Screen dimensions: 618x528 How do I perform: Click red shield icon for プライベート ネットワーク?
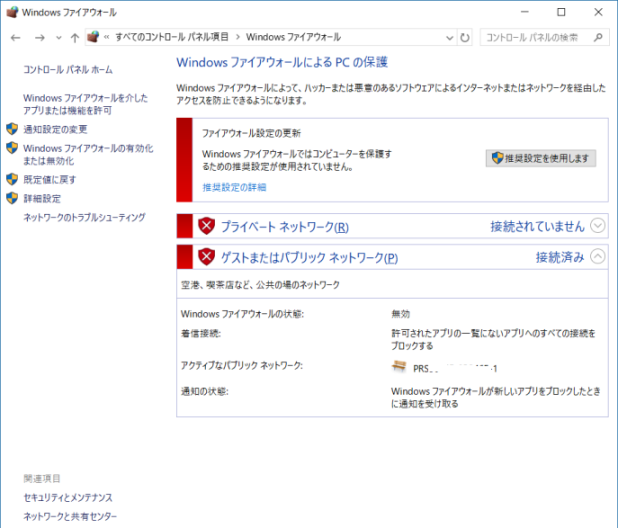click(206, 226)
